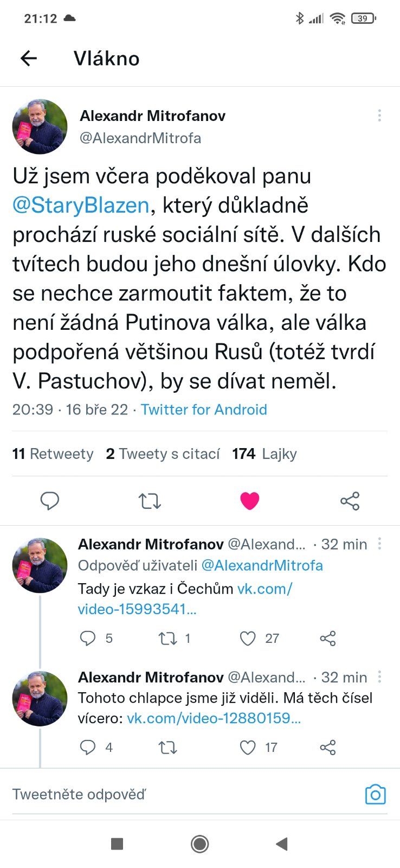Open the 'Twitter for Android' source link

204,409
